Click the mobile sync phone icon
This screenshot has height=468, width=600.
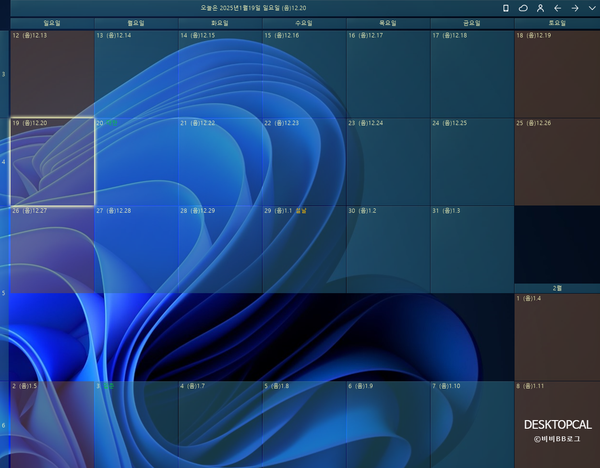[505, 8]
